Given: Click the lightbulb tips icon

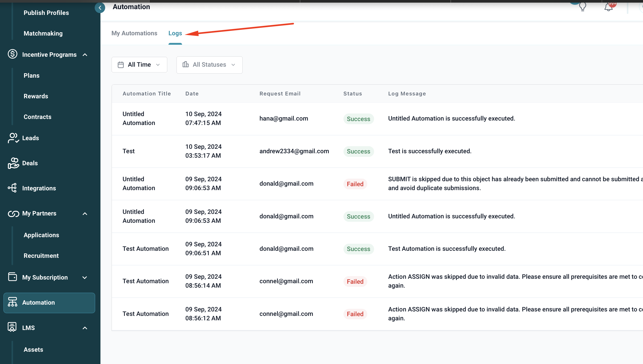Looking at the screenshot, I should point(582,7).
